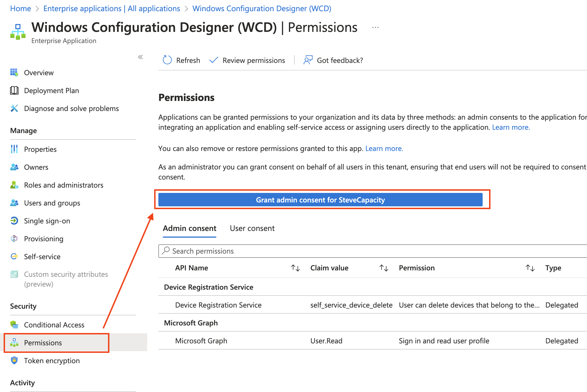Open the more options ellipsis menu

coord(375,27)
